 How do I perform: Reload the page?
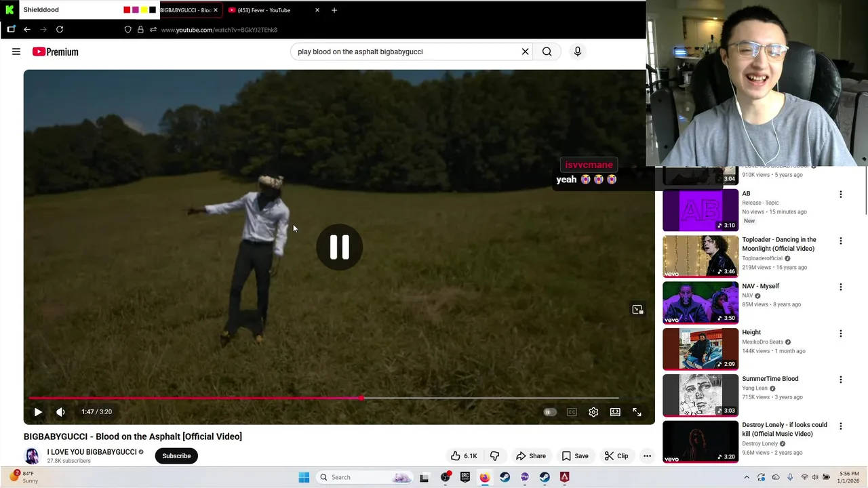pos(60,30)
